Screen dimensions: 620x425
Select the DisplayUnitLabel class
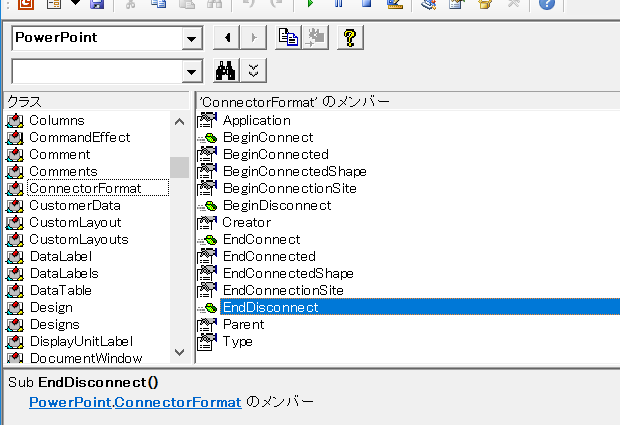point(81,342)
